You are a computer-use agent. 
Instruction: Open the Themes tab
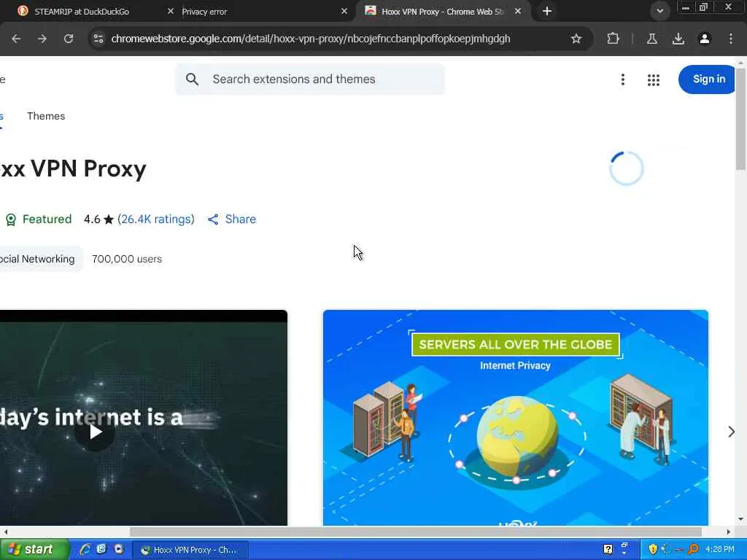46,116
